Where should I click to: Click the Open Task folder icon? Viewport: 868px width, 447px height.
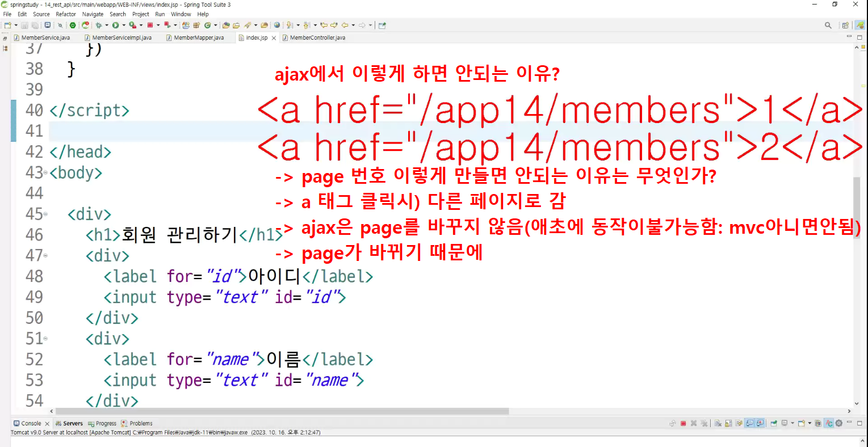point(236,25)
